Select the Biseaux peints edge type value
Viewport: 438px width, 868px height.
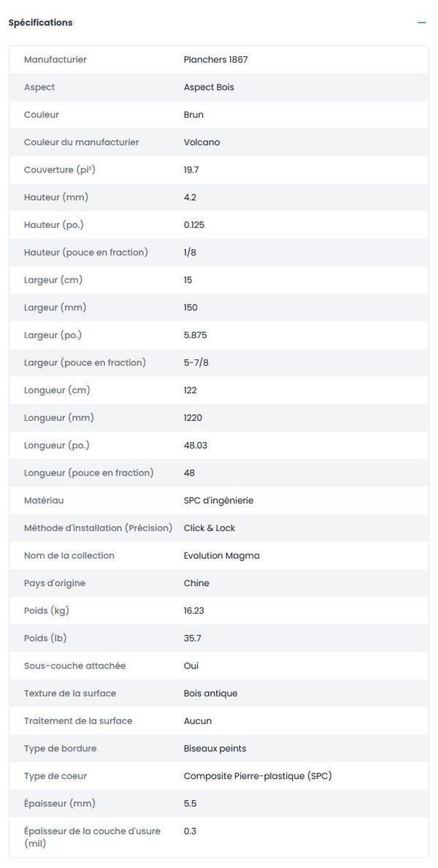(x=215, y=749)
